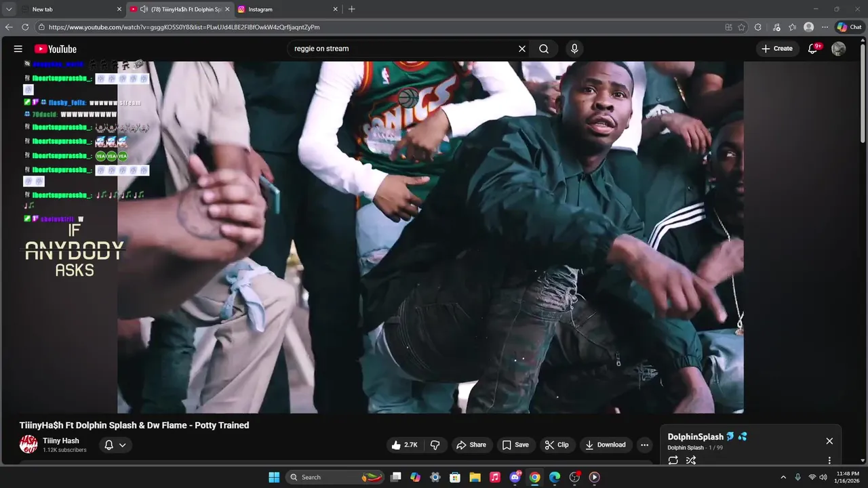
Task: Open Microsoft Store from the taskbar
Action: (455, 477)
